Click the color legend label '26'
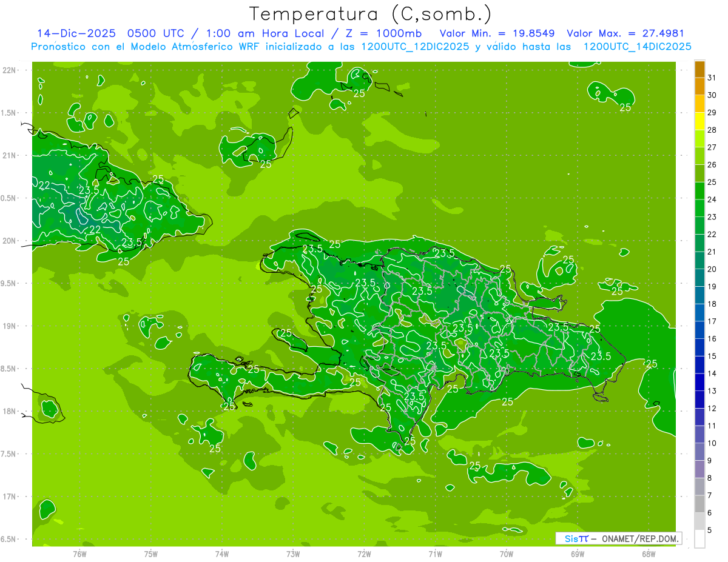The image size is (728, 562). [712, 165]
